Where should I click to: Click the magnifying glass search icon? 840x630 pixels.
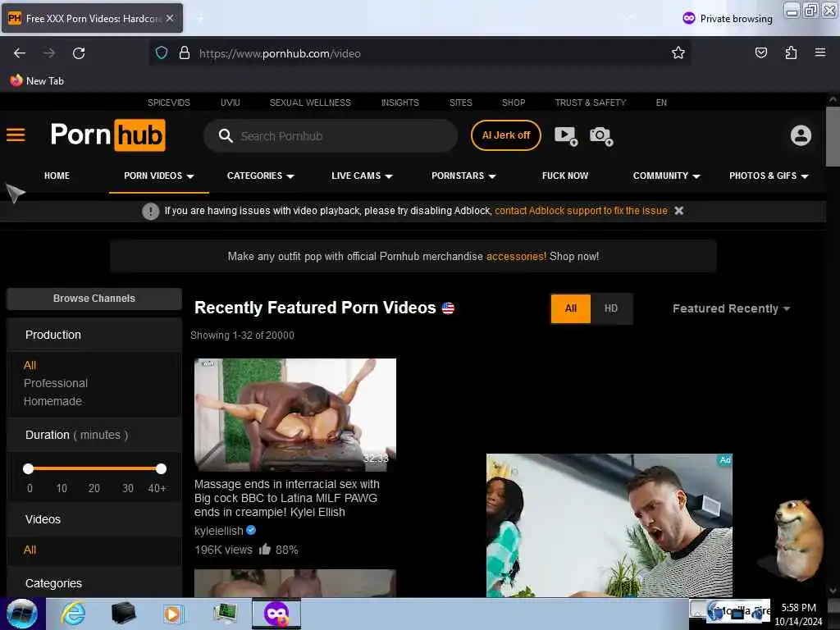pos(226,136)
